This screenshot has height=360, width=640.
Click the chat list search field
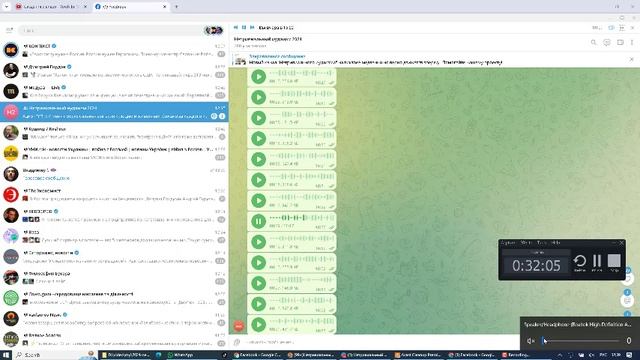(x=110, y=30)
